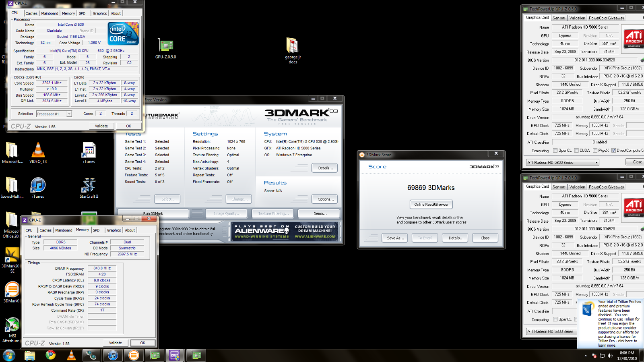Click the DRAM Frequency value 843.0 MHz
The image size is (644, 362).
(102, 268)
